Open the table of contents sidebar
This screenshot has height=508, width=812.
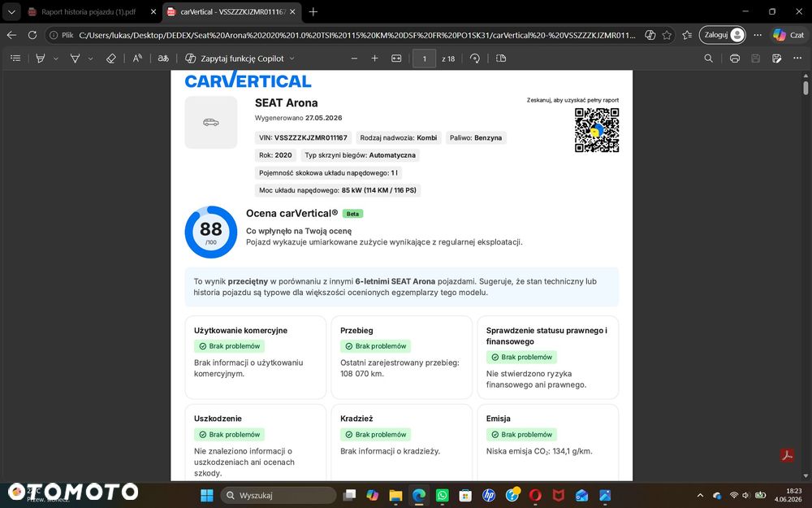coord(15,59)
